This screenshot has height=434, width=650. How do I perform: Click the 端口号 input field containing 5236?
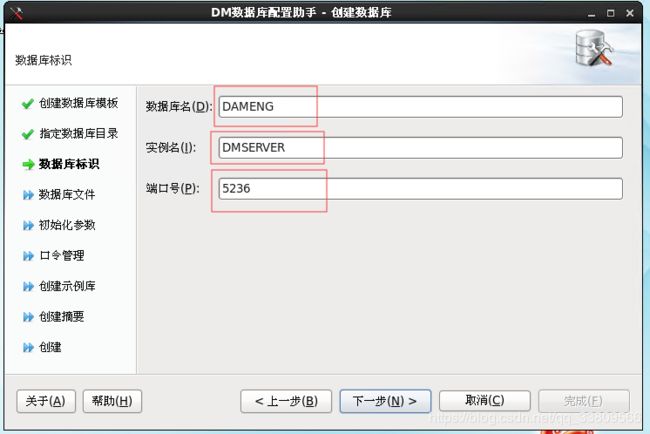pyautogui.click(x=420, y=189)
